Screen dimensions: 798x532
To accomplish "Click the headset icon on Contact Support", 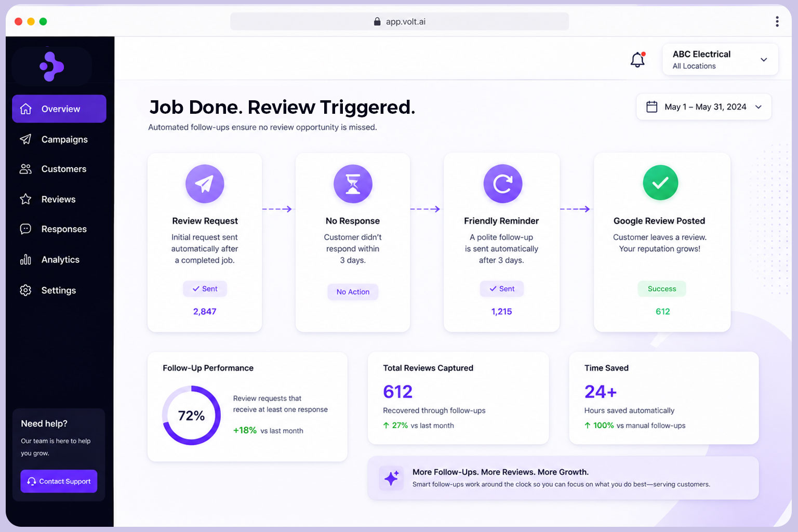I will point(32,481).
